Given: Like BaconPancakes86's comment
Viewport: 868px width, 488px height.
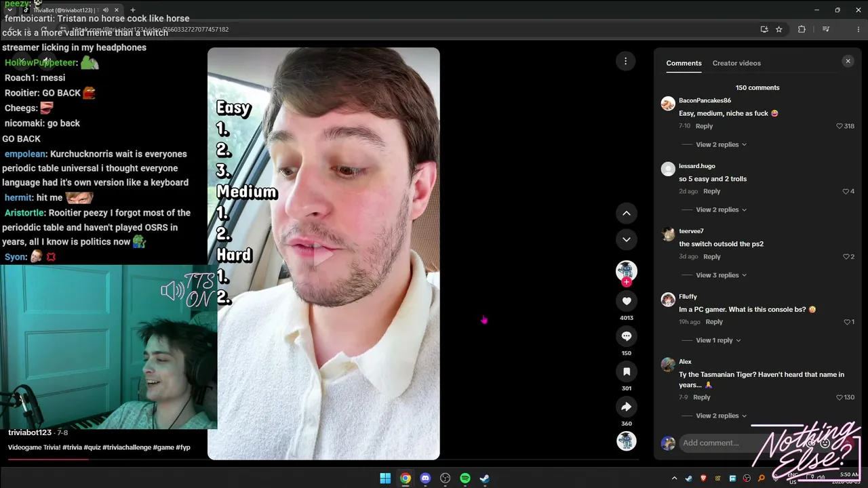Looking at the screenshot, I should pos(840,126).
